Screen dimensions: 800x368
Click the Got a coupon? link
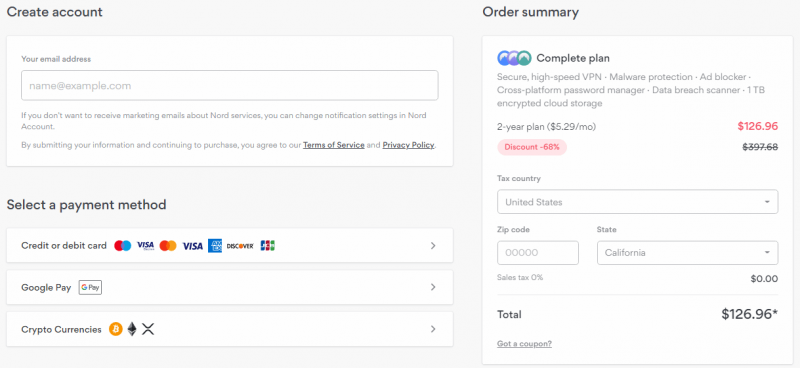(x=524, y=344)
